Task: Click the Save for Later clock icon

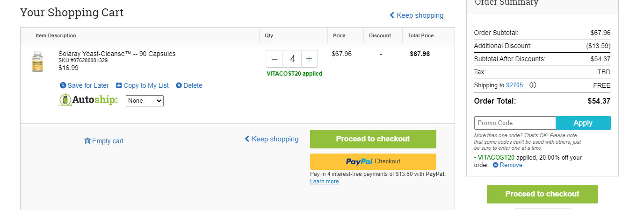Action: [63, 85]
